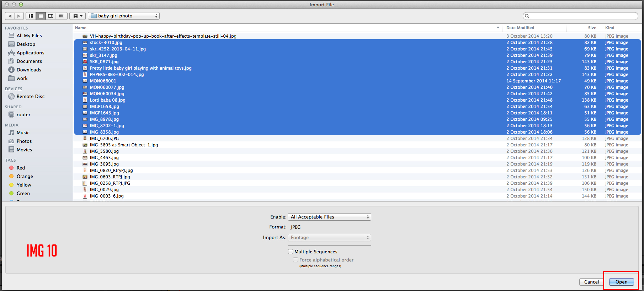Switch to Cover Flow view
The image size is (644, 291).
[61, 16]
